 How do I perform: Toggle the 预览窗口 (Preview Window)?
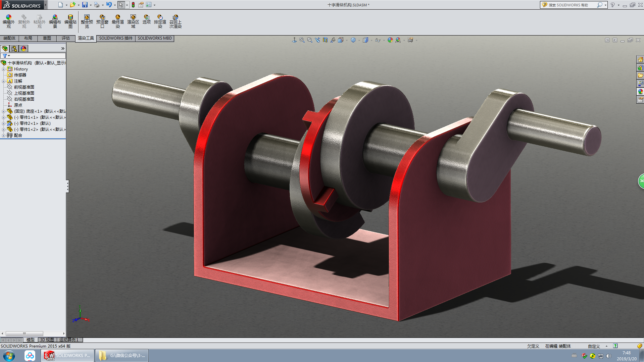tap(102, 21)
